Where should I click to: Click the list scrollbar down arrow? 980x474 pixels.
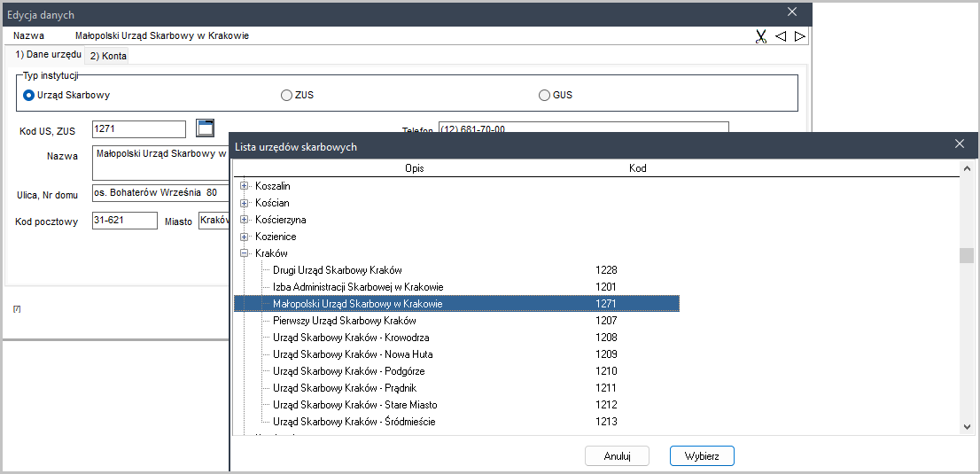pyautogui.click(x=967, y=426)
